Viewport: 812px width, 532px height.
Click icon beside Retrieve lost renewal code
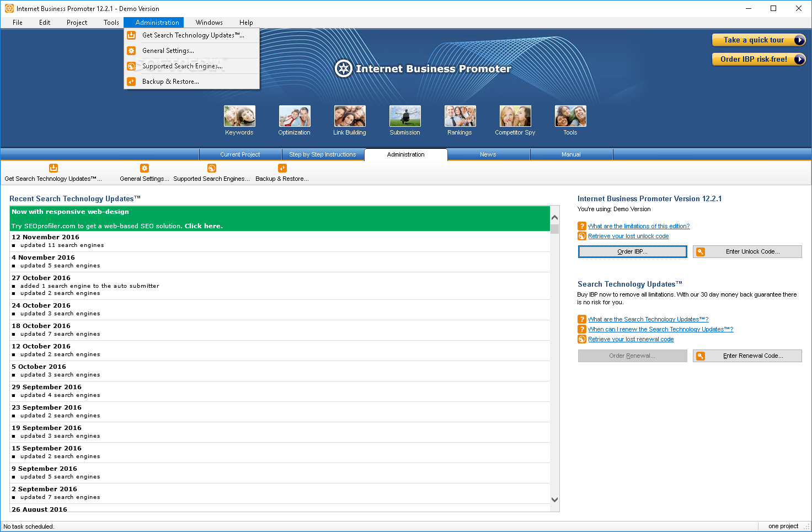(582, 339)
